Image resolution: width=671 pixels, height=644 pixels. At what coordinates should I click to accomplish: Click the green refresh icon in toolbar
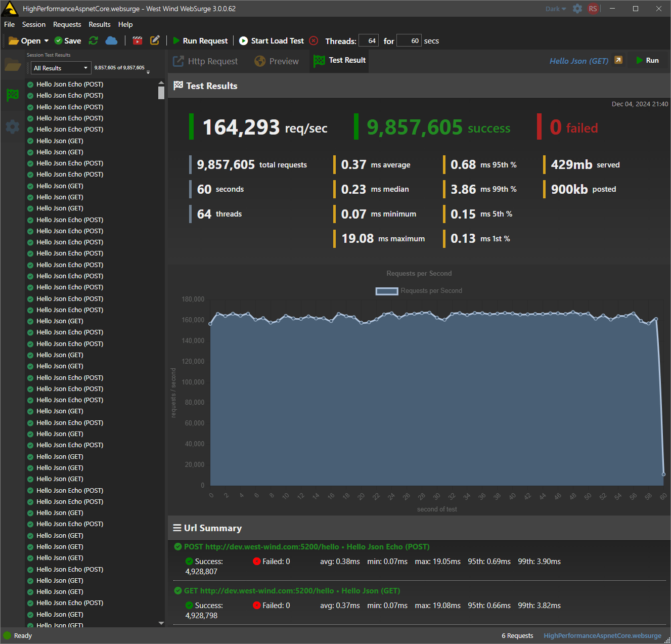[x=93, y=40]
